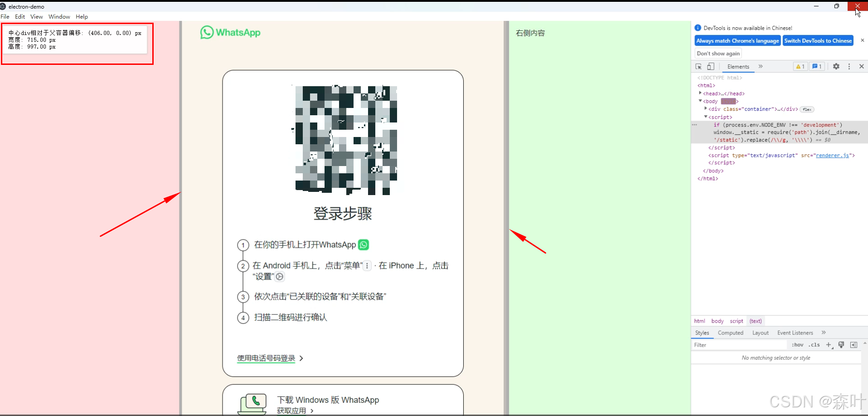Click the blue info icon in language notice
The height and width of the screenshot is (416, 868).
pos(698,28)
